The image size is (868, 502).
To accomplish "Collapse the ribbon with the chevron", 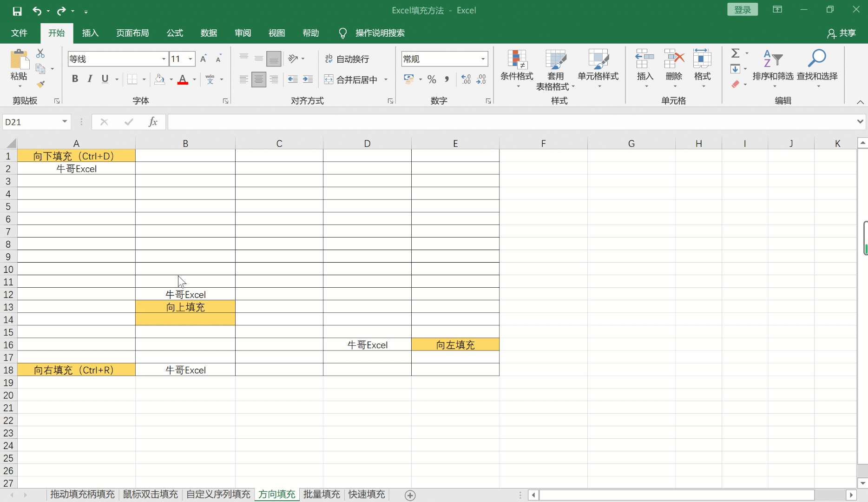I will pyautogui.click(x=860, y=102).
